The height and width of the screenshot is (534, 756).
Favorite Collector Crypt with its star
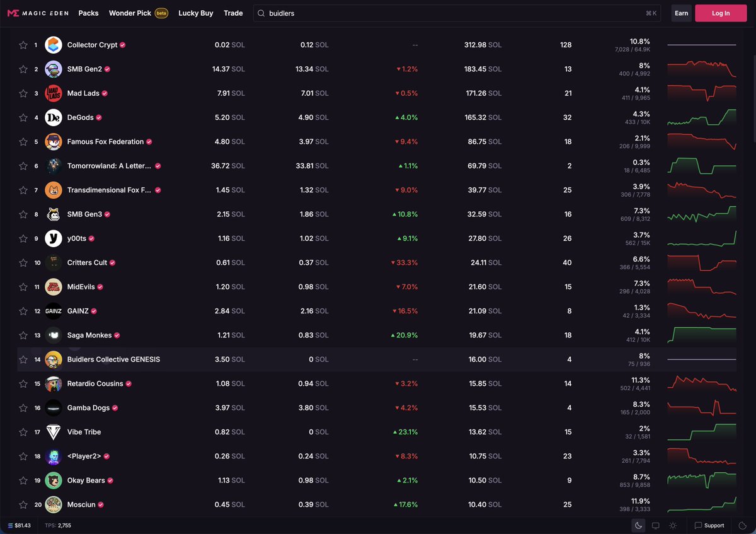(x=23, y=45)
